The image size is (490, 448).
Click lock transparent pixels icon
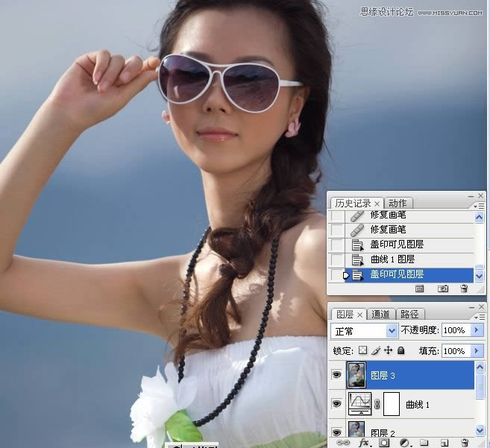point(362,350)
